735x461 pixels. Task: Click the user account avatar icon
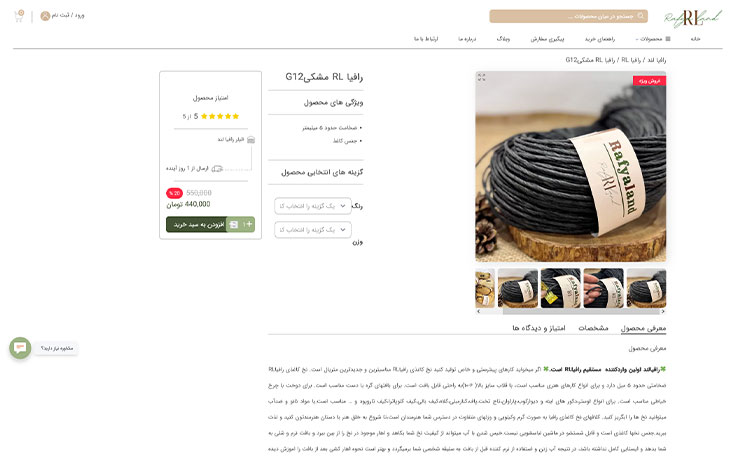tap(45, 16)
